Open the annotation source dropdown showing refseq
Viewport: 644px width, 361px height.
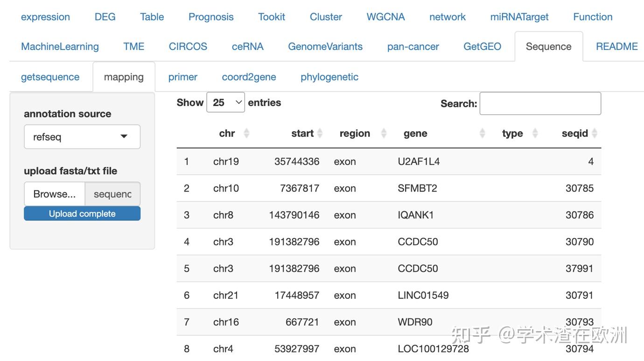point(82,136)
